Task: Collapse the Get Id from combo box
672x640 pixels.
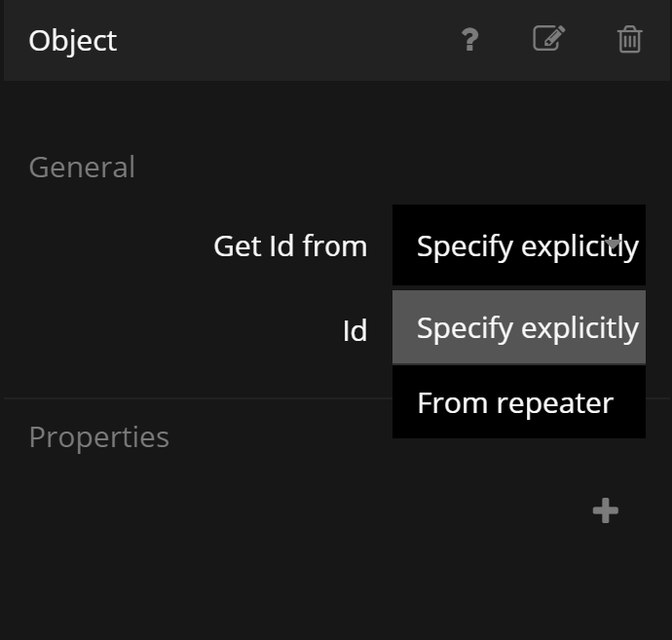Action: [518, 245]
